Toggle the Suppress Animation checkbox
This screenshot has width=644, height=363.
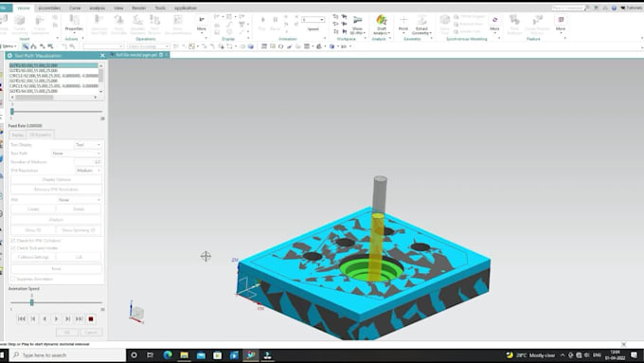click(12, 280)
